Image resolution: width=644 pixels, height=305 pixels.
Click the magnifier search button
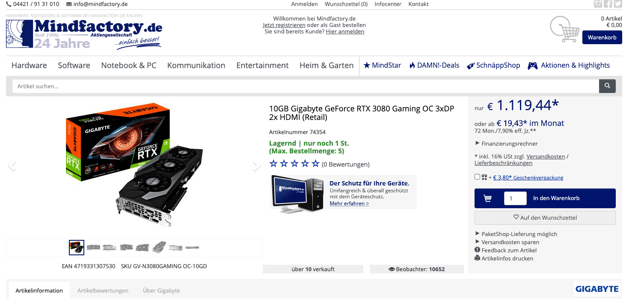607,86
